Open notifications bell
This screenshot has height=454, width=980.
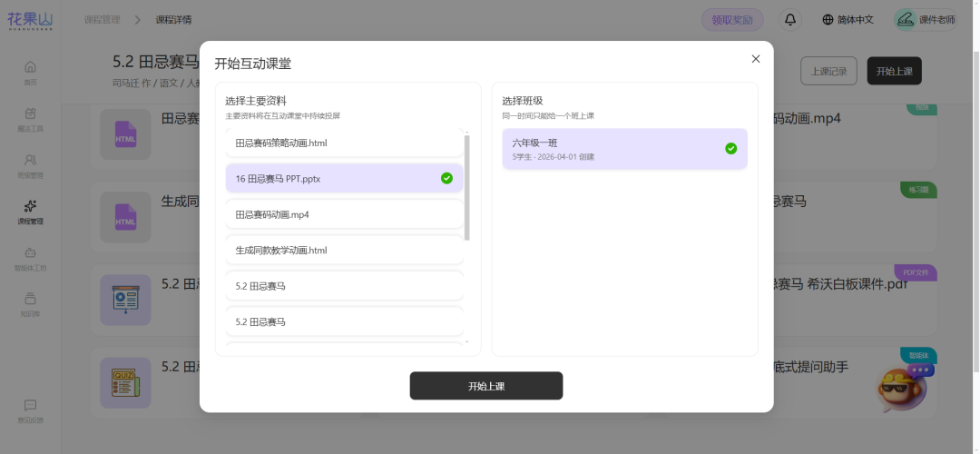(790, 19)
